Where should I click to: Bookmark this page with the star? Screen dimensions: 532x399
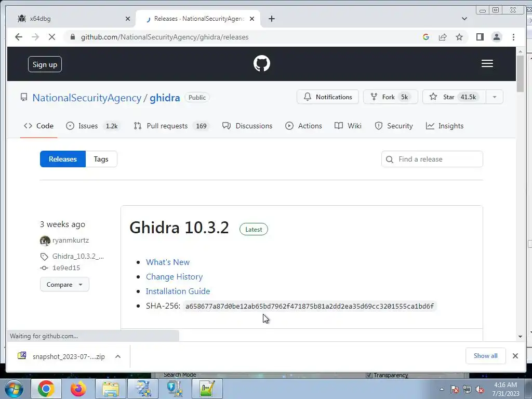pos(459,37)
